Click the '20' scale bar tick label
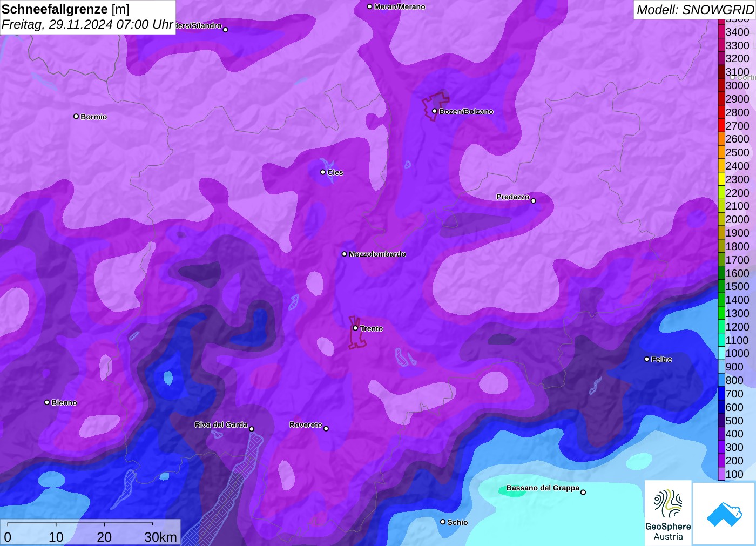This screenshot has width=756, height=546. pos(104,537)
